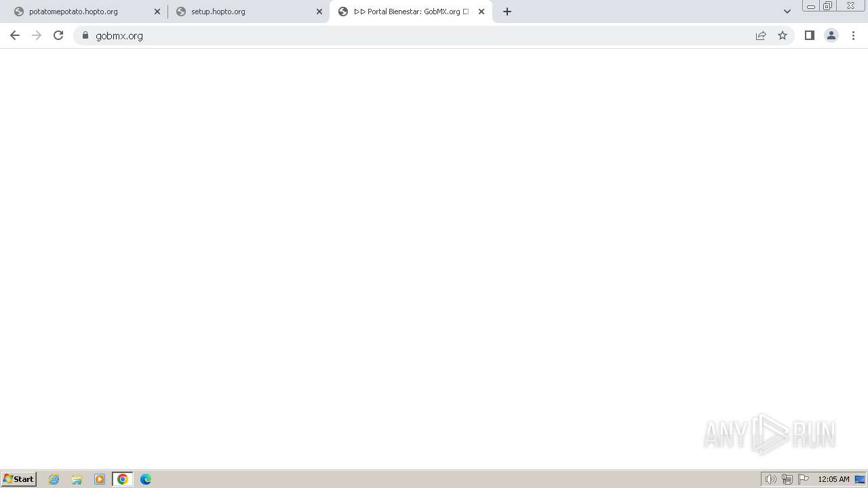Open the Windows Start menu
This screenshot has width=868, height=488.
[19, 479]
